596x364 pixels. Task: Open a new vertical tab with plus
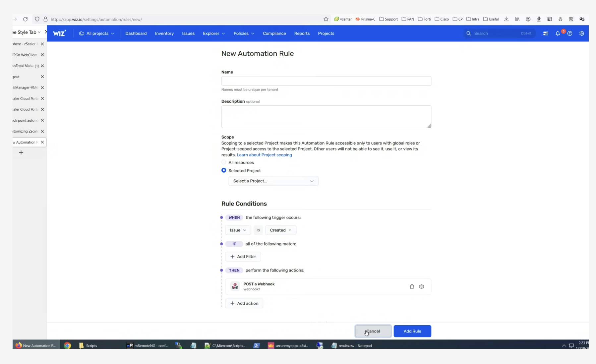[x=21, y=152]
